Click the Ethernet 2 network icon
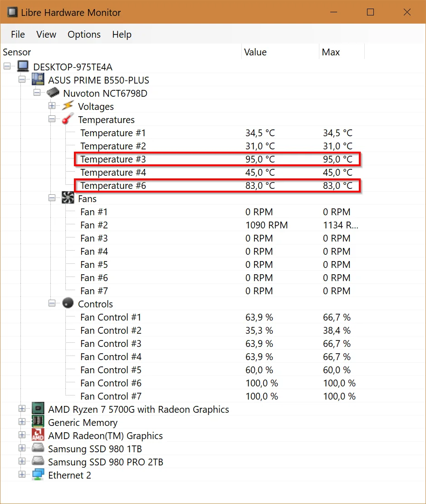Viewport: 426px width, 504px height. click(38, 474)
